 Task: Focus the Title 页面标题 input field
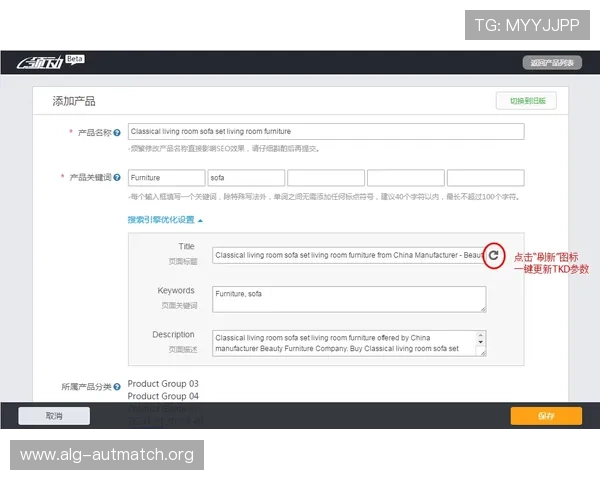(x=347, y=255)
